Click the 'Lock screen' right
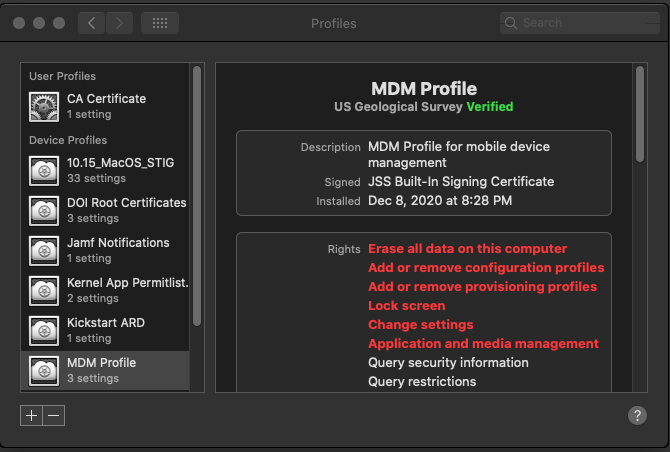The width and height of the screenshot is (670, 452). (x=407, y=305)
